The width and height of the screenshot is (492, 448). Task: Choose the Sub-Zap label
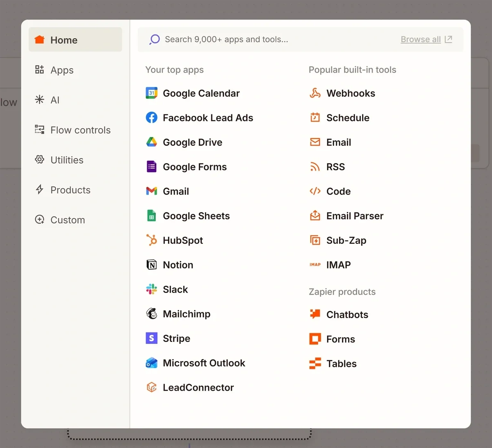point(346,240)
